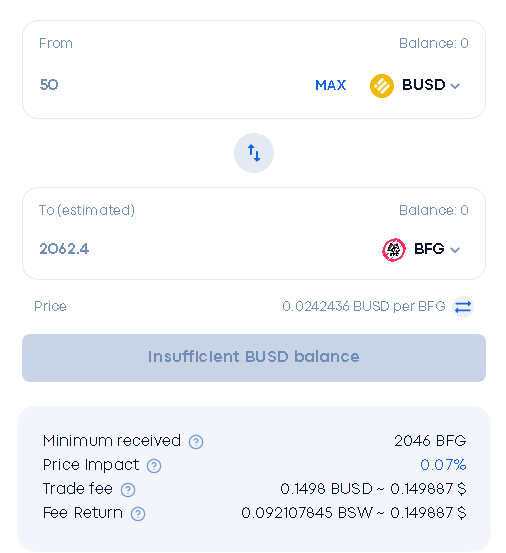Click the Insufficient BUSD balance button
Image resolution: width=506 pixels, height=553 pixels.
[254, 358]
